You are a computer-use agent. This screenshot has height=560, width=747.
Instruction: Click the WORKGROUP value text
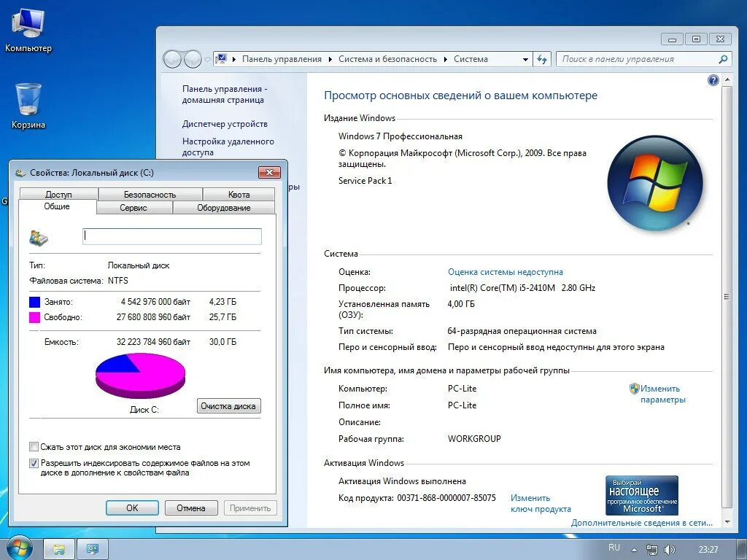(474, 439)
